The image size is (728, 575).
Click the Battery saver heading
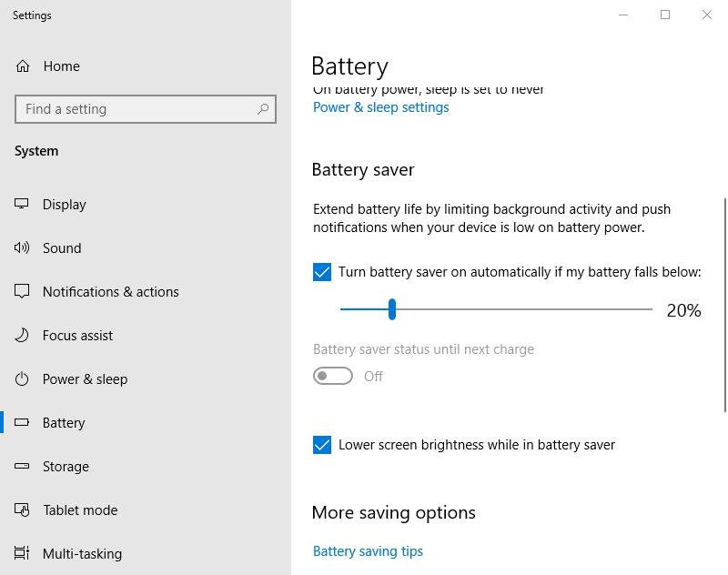(362, 170)
